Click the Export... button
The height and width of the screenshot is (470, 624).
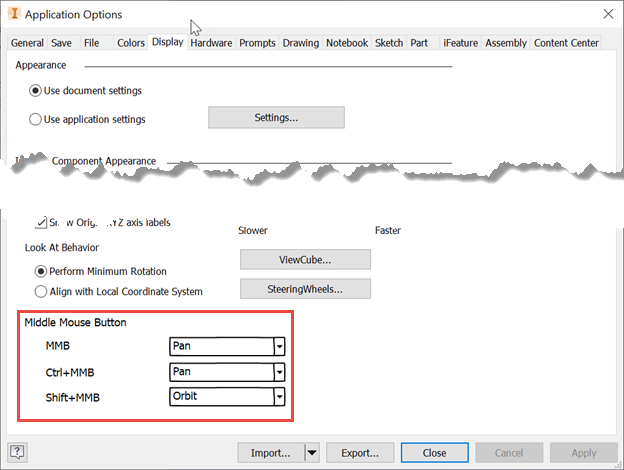coord(360,453)
